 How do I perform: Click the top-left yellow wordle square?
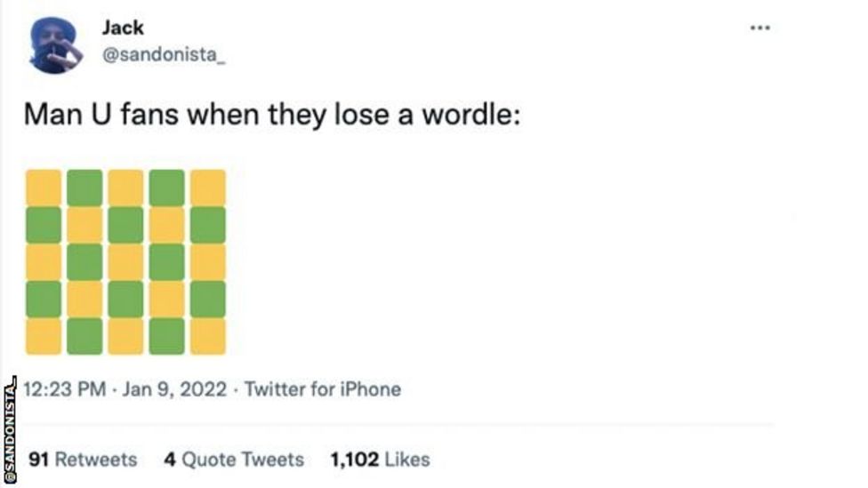click(x=44, y=188)
